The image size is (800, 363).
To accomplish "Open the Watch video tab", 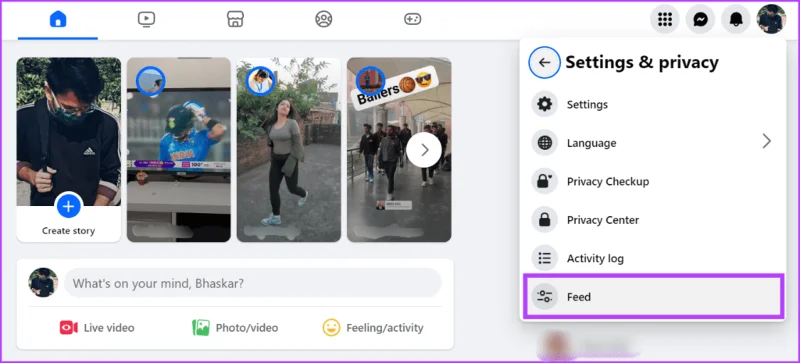I will (x=146, y=19).
